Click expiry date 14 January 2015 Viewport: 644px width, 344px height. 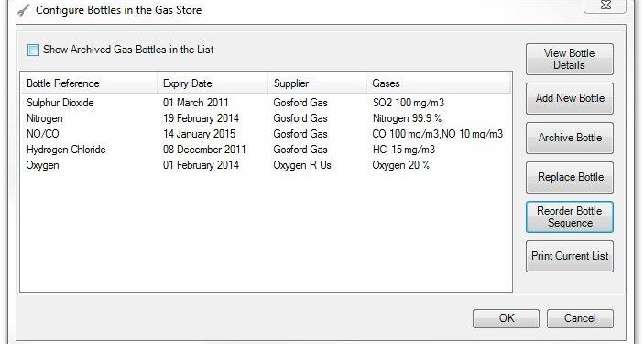(199, 134)
